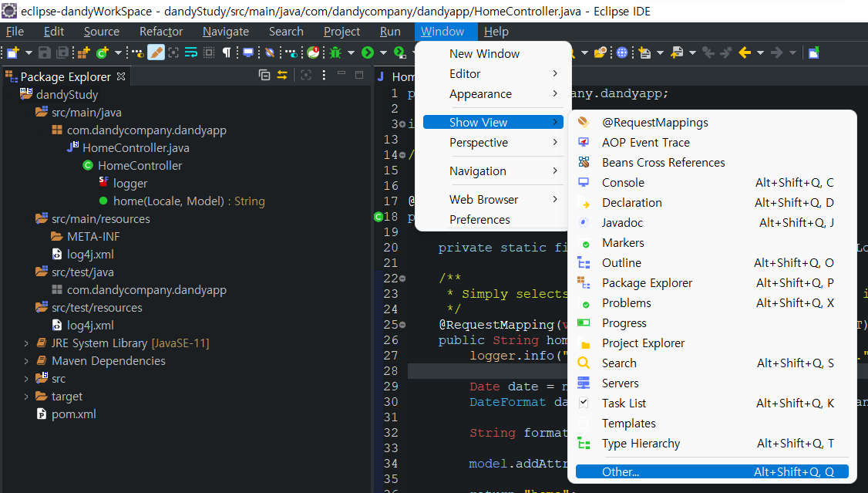Toggle Show Whitespace Characters pilcrow
This screenshot has width=868, height=493.
tap(227, 52)
